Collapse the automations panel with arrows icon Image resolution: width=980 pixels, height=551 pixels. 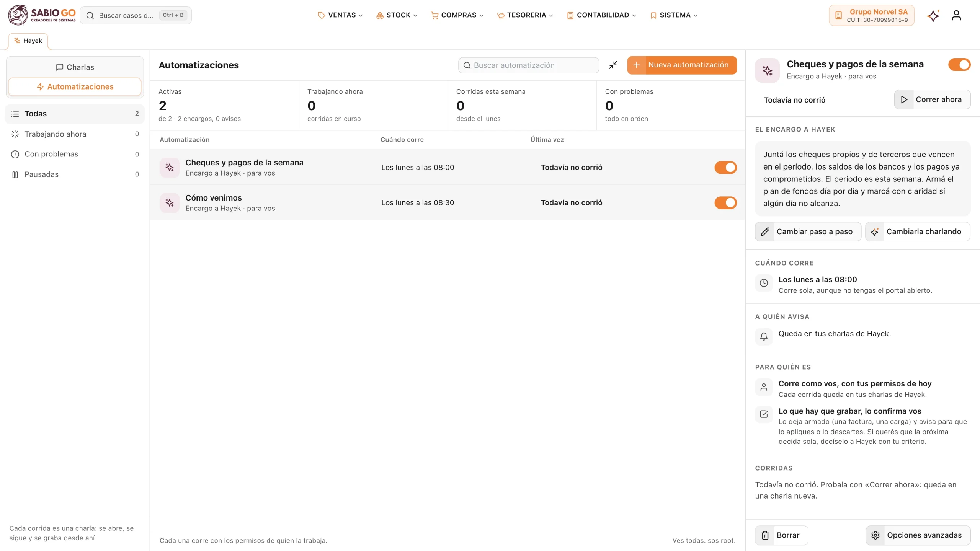613,65
